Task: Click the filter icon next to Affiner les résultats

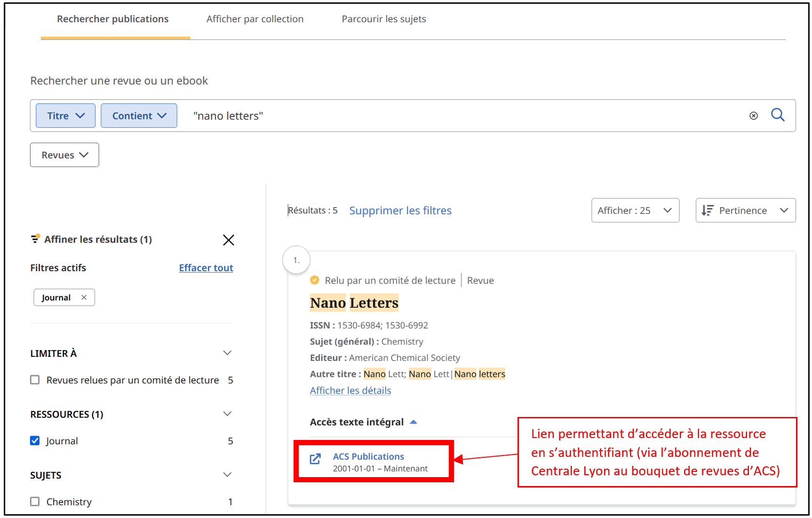Action: pyautogui.click(x=35, y=239)
